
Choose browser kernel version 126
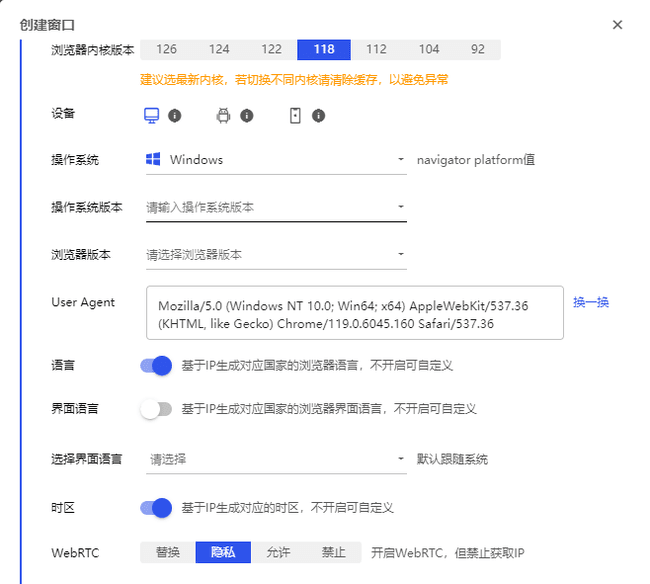pyautogui.click(x=166, y=49)
